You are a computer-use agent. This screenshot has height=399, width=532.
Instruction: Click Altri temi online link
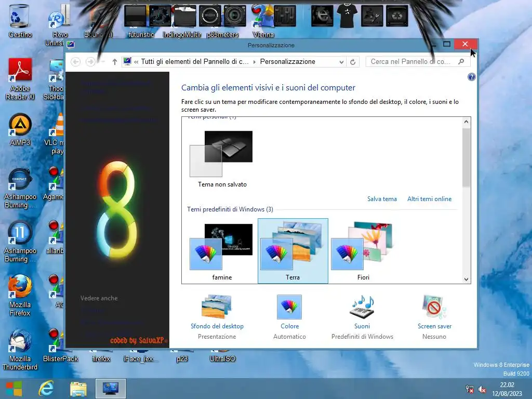(x=429, y=199)
